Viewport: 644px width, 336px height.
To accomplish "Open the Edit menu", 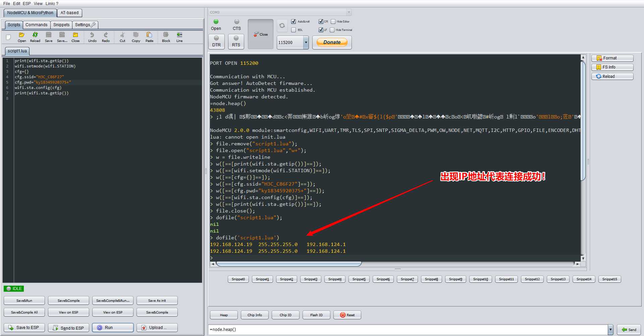I will click(x=17, y=4).
